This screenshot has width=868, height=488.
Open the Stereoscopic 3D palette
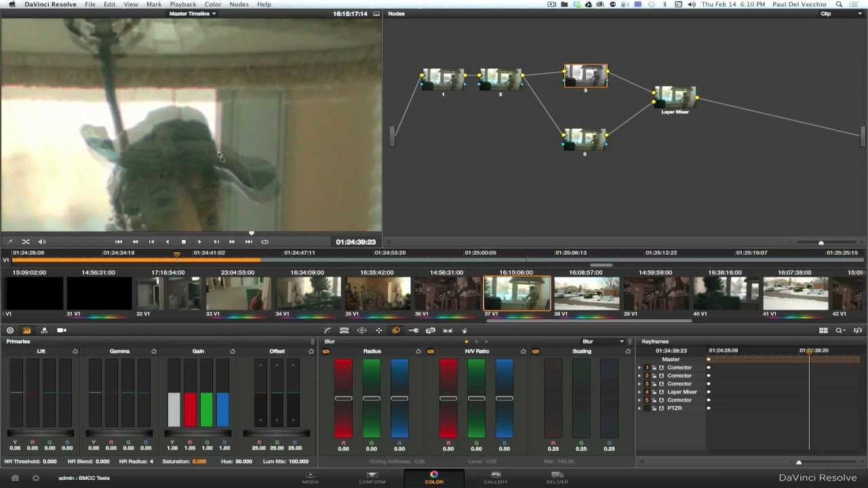point(448,331)
